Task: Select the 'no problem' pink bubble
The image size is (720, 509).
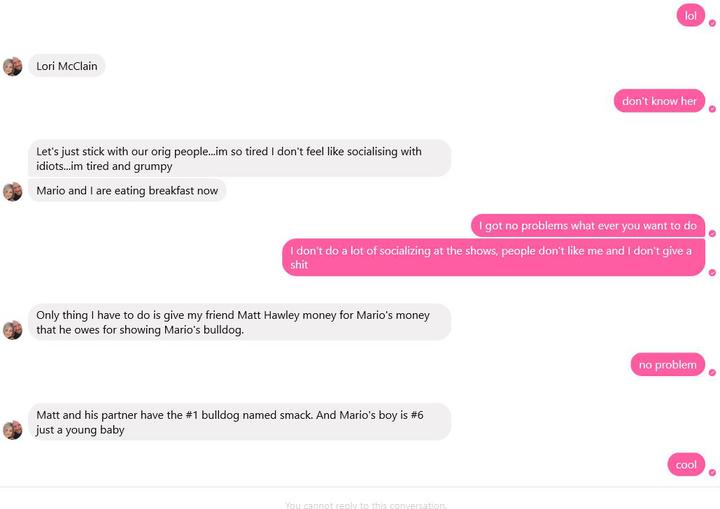Action: pyautogui.click(x=668, y=364)
